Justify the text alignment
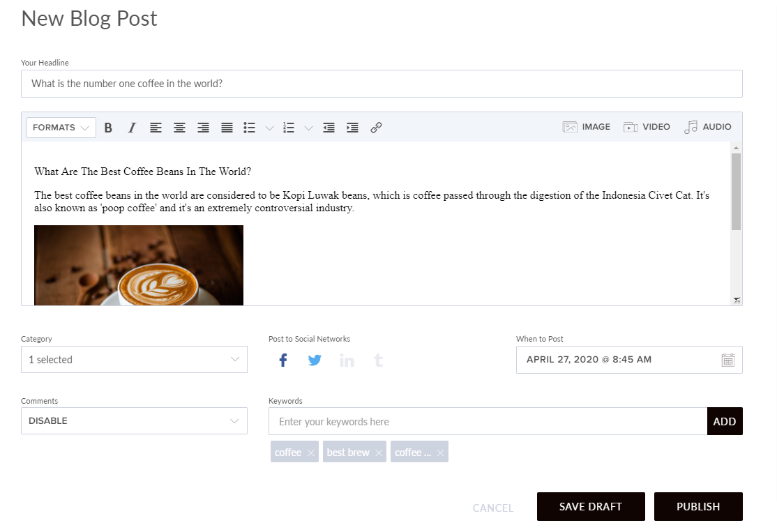Screen dimensions: 777x532 (x=227, y=128)
